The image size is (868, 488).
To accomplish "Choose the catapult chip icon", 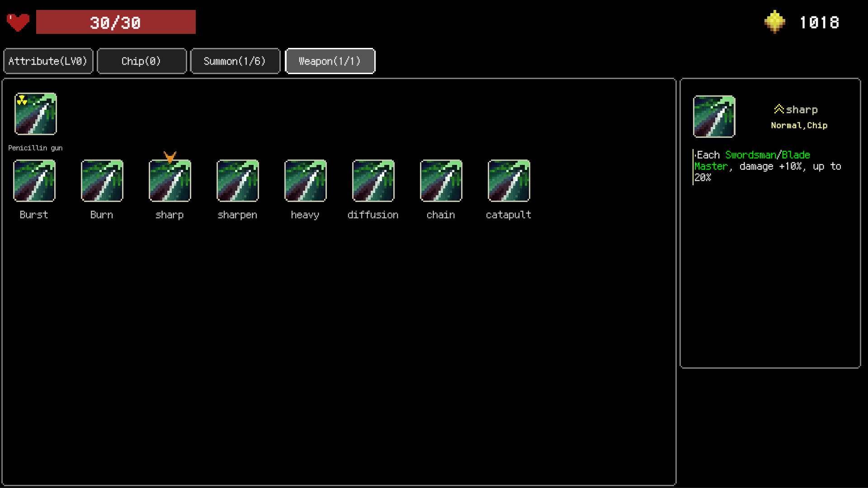I will 509,181.
